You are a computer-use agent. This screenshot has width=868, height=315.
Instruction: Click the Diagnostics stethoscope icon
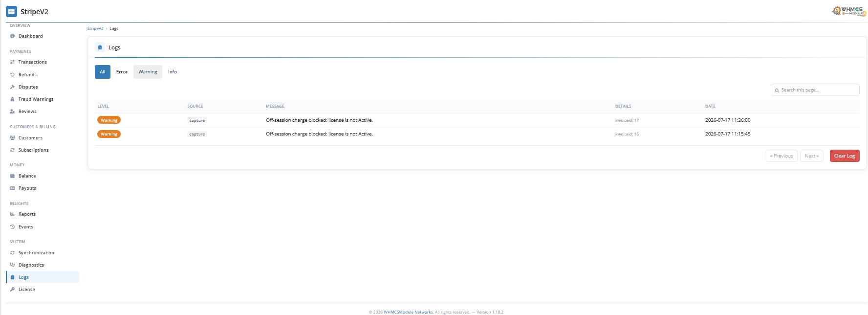click(12, 265)
